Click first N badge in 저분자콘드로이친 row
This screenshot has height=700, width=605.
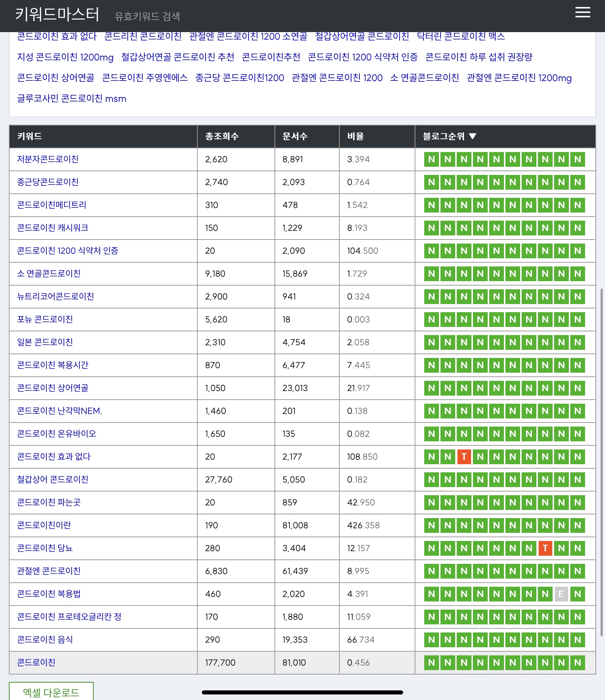pos(432,159)
